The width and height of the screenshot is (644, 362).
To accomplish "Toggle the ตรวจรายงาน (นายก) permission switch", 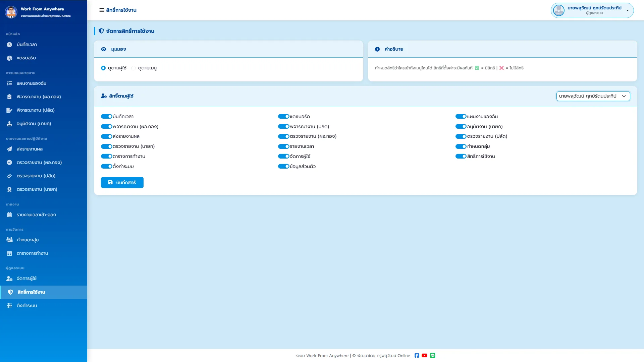I will (x=107, y=146).
